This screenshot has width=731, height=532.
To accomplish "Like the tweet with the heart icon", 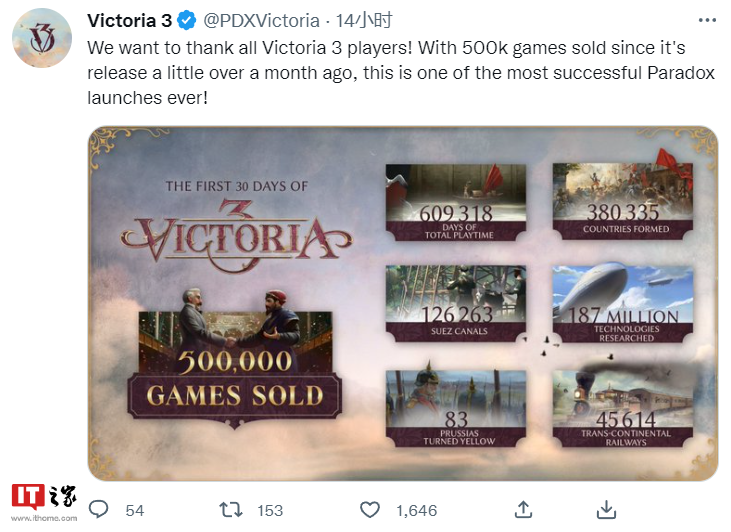I will pyautogui.click(x=370, y=510).
